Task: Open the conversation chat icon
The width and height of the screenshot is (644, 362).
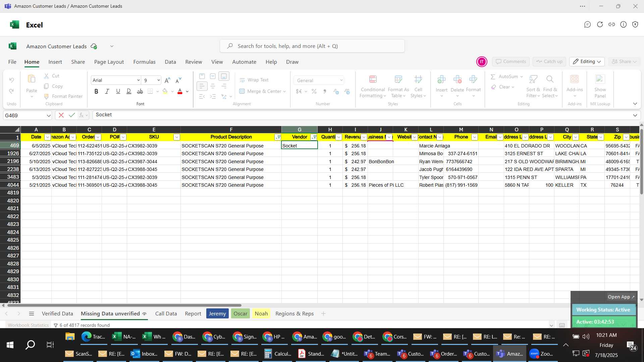Action: [x=587, y=24]
